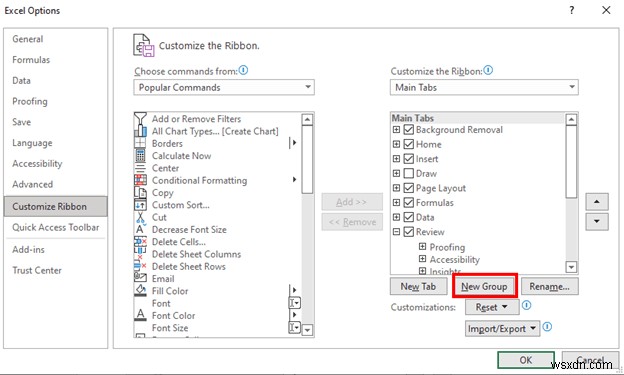Expand the Proofing group node
Viewport: 624px width, 375px height.
(x=423, y=246)
